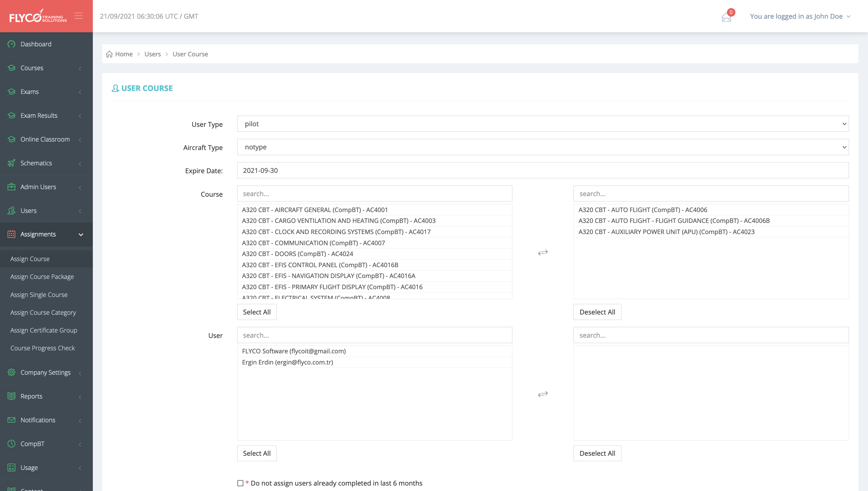The height and width of the screenshot is (491, 868).
Task: Select user FLYCO Software (flycoit@gmail.com)
Action: 374,351
